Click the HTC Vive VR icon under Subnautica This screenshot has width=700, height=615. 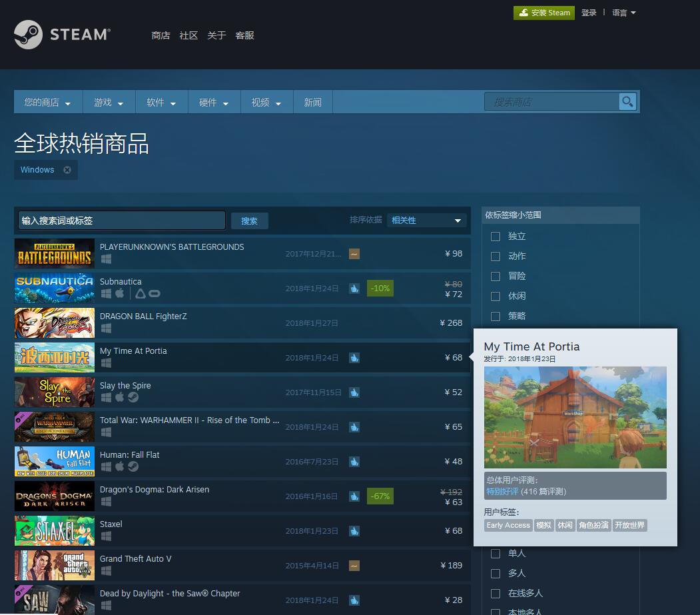(140, 293)
